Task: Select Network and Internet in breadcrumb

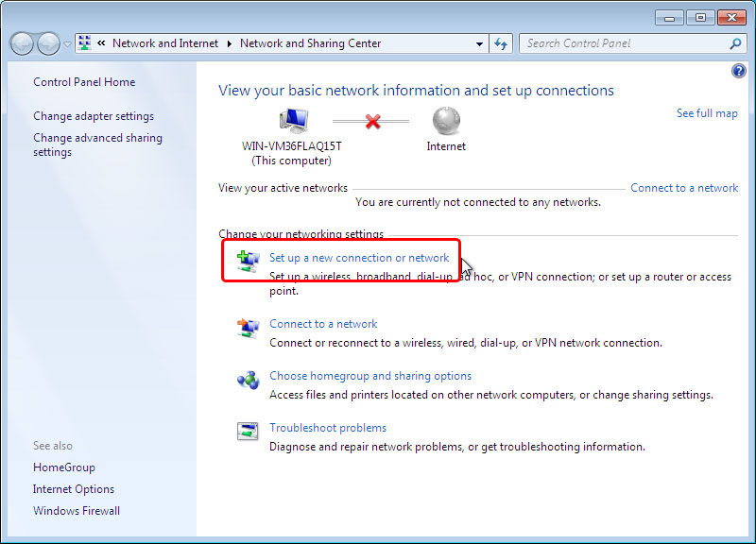Action: [x=164, y=43]
